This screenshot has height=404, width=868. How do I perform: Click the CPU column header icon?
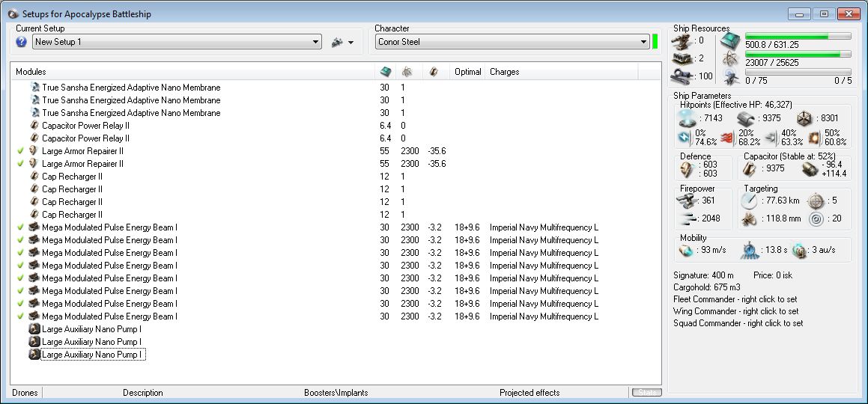(x=385, y=72)
